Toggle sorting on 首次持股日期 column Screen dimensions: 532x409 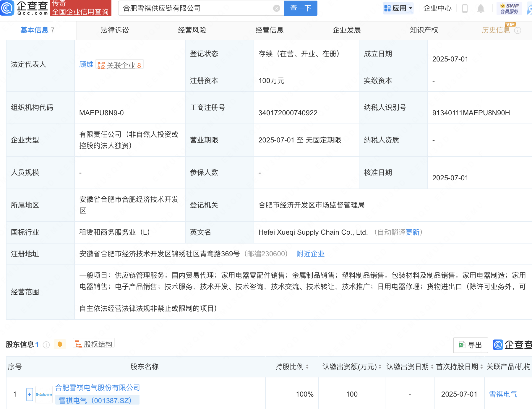click(482, 366)
